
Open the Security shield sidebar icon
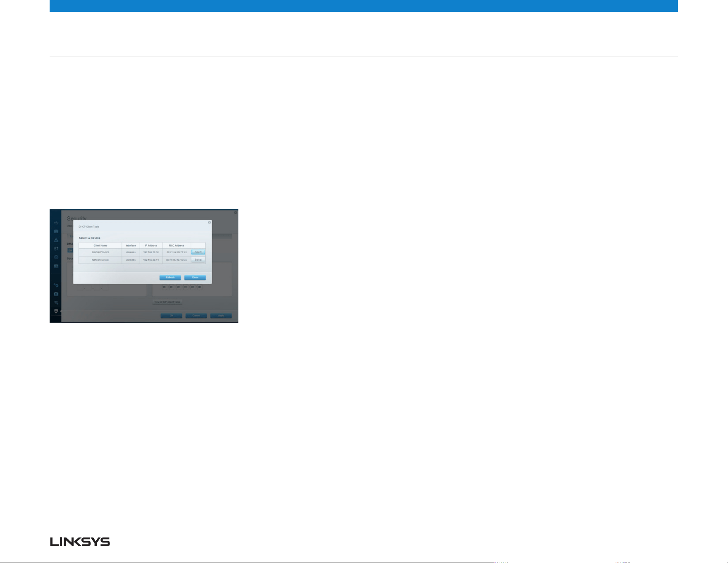56,311
